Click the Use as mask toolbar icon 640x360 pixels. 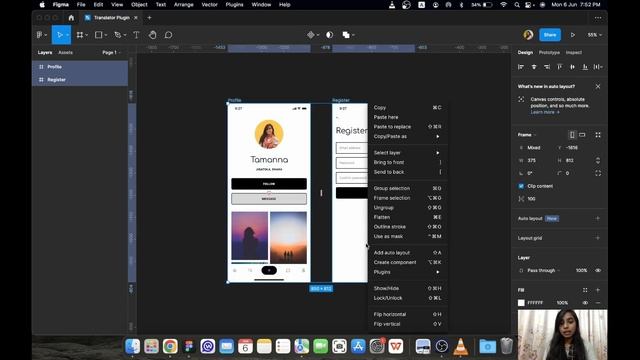tap(329, 35)
